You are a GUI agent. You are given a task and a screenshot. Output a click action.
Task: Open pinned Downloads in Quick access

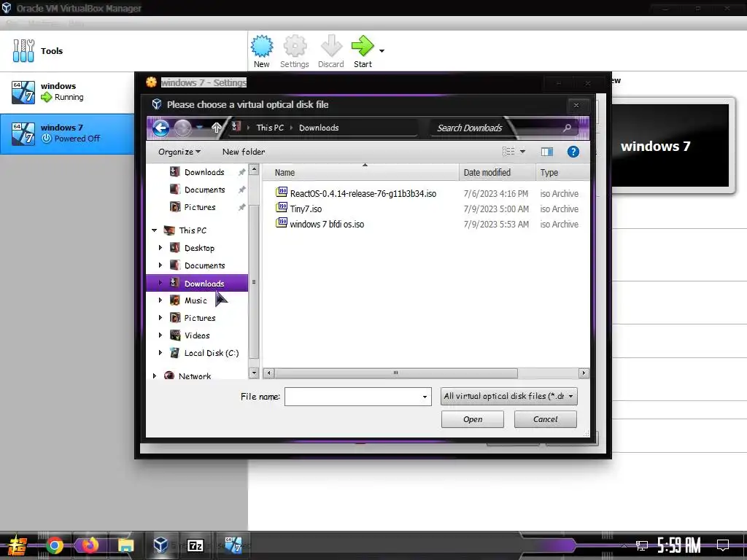pos(204,172)
